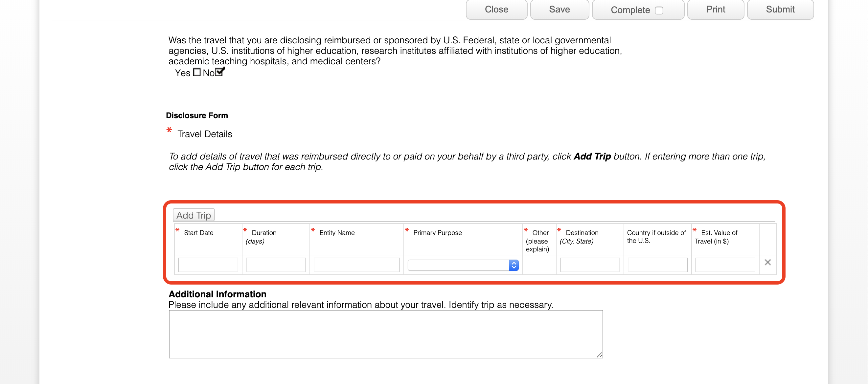Open the Primary Purpose dropdown
Viewport: 868px width, 384px height.
(463, 265)
